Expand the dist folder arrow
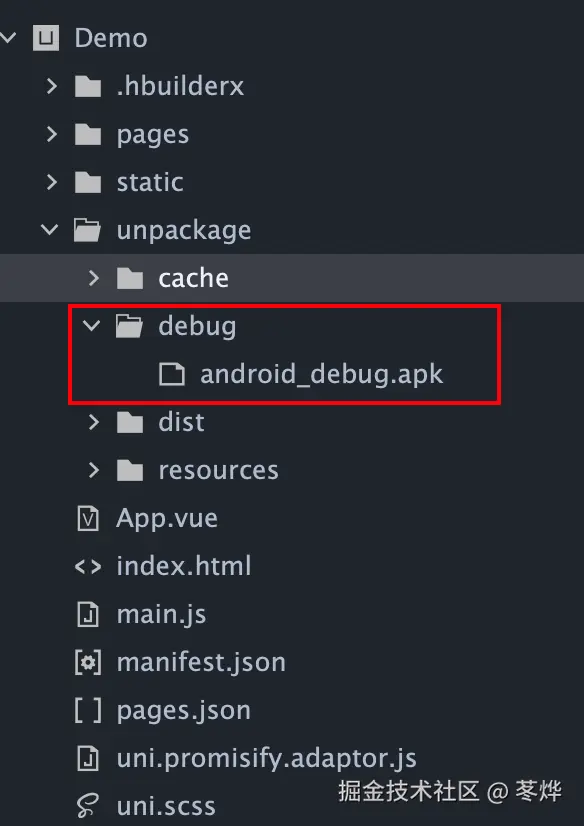584x826 pixels. [94, 422]
